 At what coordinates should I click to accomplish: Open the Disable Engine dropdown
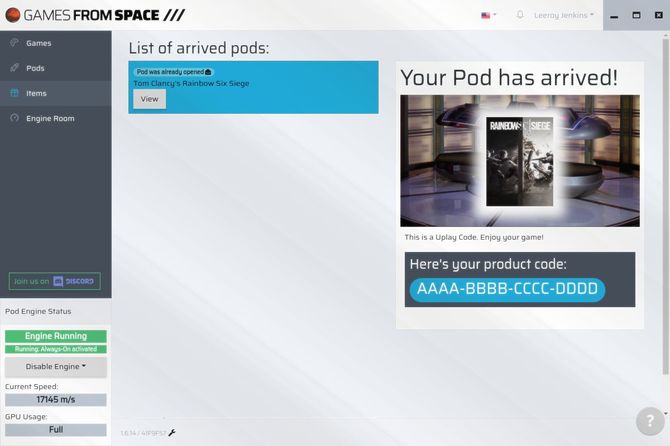[x=56, y=367]
